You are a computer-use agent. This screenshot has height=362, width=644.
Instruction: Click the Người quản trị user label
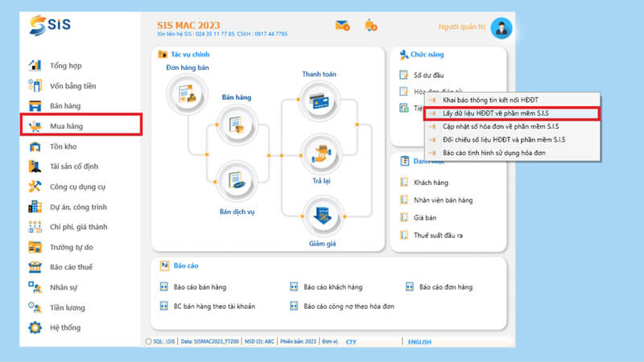[461, 27]
